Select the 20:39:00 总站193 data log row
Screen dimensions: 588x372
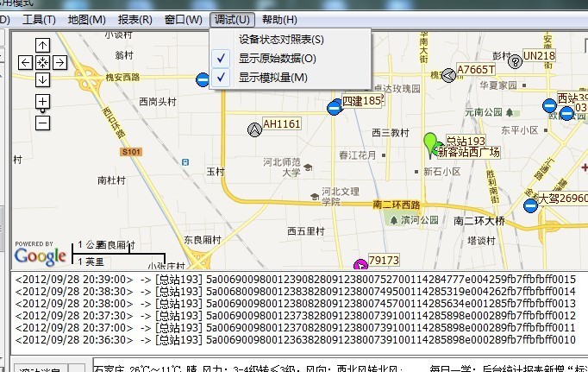pyautogui.click(x=293, y=280)
